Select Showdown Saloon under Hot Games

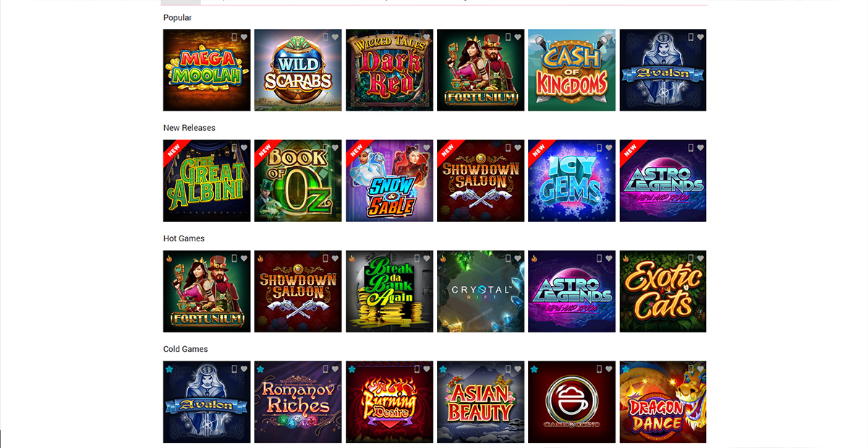[x=298, y=291]
